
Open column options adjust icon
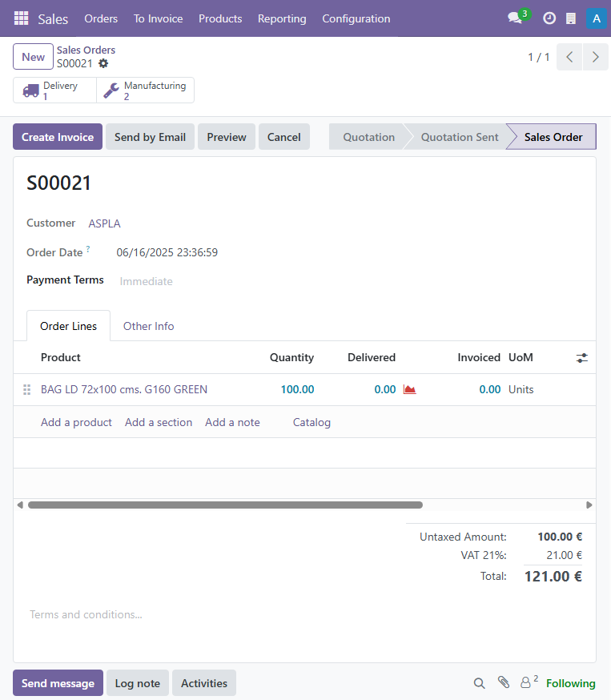[581, 357]
